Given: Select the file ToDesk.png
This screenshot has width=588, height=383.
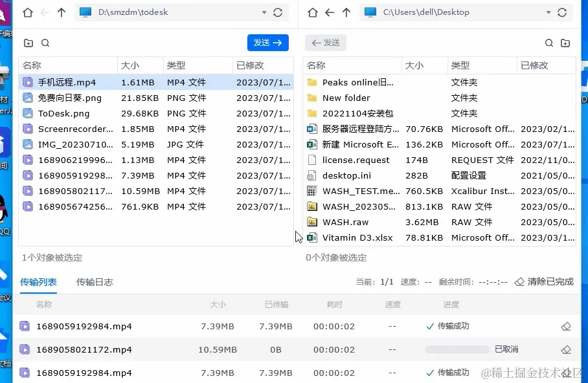Looking at the screenshot, I should tap(156, 113).
